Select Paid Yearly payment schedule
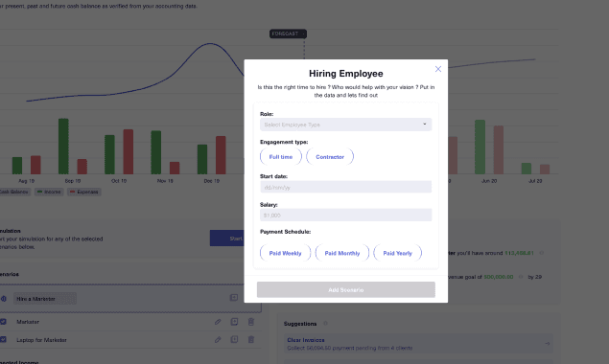Image resolution: width=609 pixels, height=364 pixels. (x=397, y=253)
